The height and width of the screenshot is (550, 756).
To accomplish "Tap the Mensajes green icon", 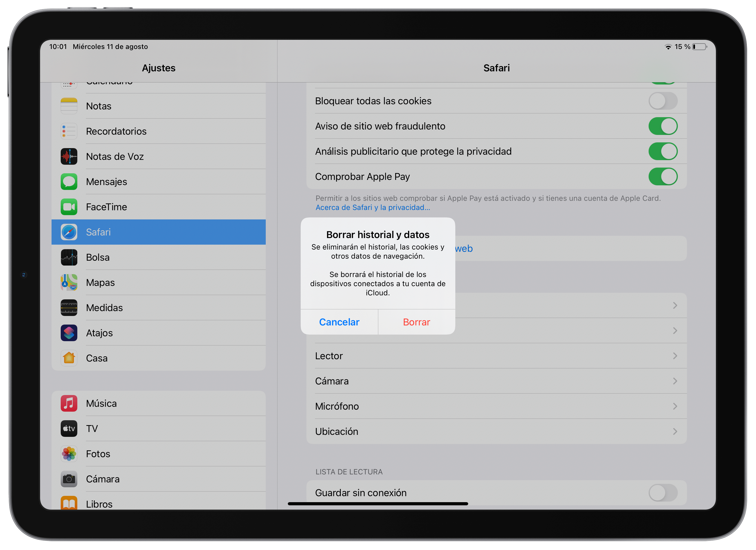I will pyautogui.click(x=69, y=181).
